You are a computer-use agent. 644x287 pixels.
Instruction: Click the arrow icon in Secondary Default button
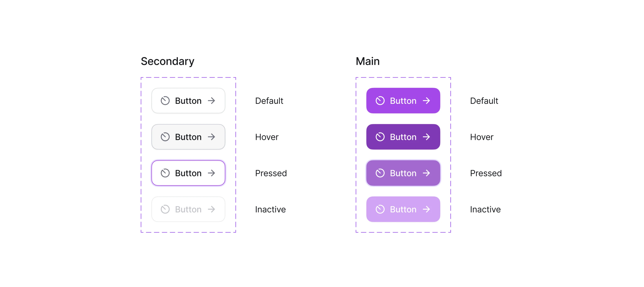[212, 101]
